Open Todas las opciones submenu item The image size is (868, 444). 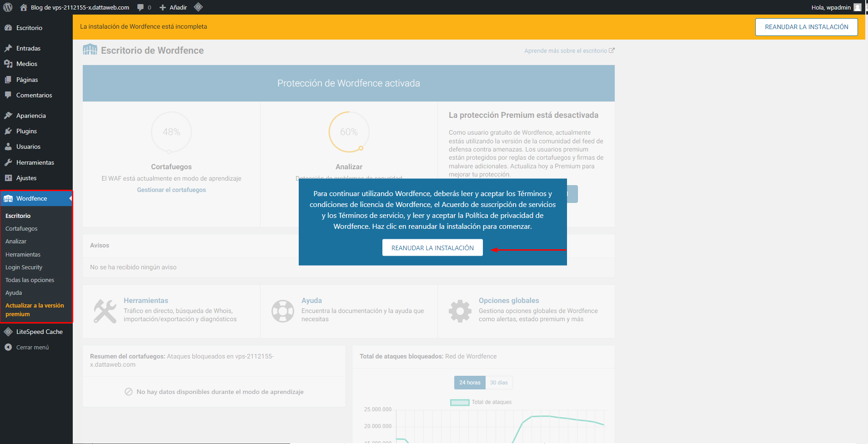click(30, 280)
